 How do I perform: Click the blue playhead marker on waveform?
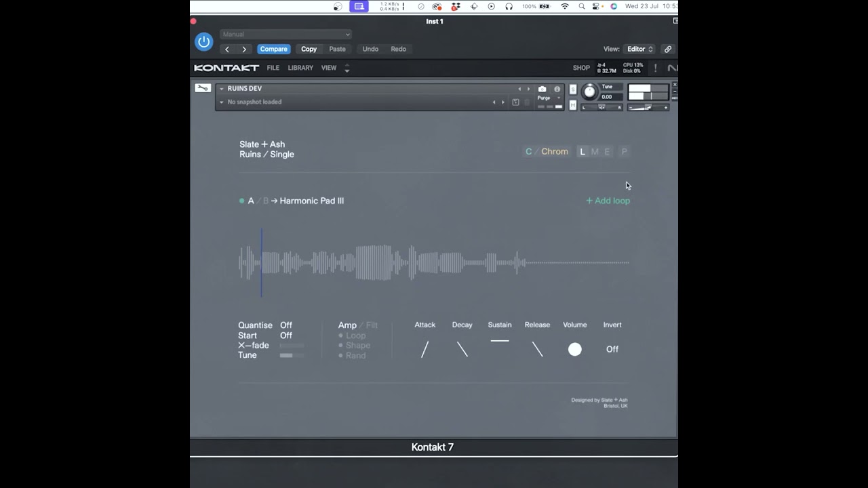pos(262,263)
